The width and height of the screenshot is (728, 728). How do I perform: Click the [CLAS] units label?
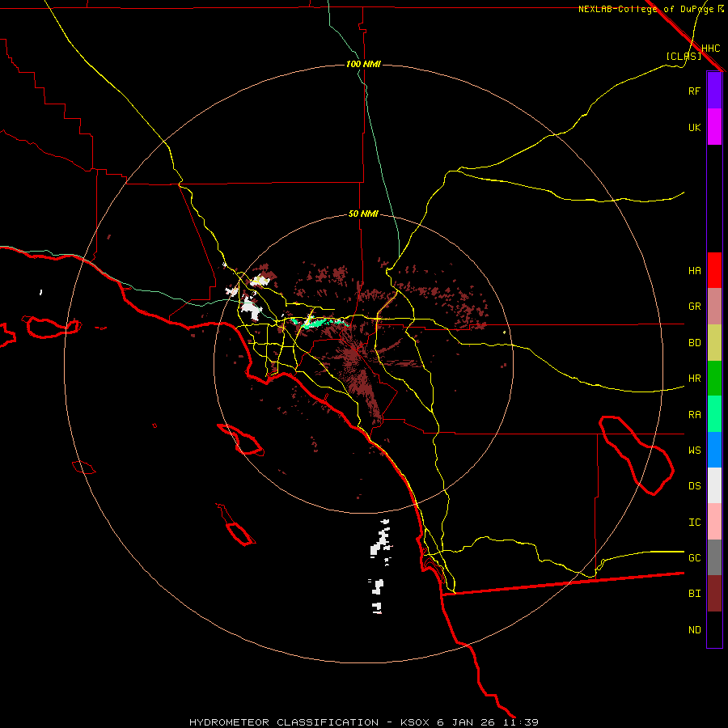click(684, 56)
